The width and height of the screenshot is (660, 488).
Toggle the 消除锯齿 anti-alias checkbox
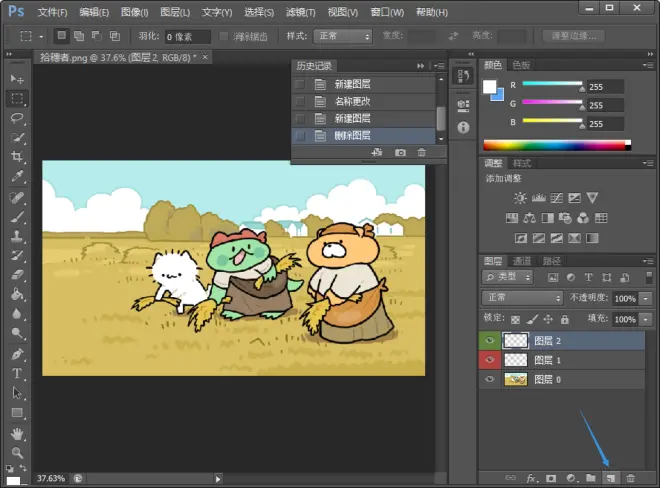pos(224,36)
